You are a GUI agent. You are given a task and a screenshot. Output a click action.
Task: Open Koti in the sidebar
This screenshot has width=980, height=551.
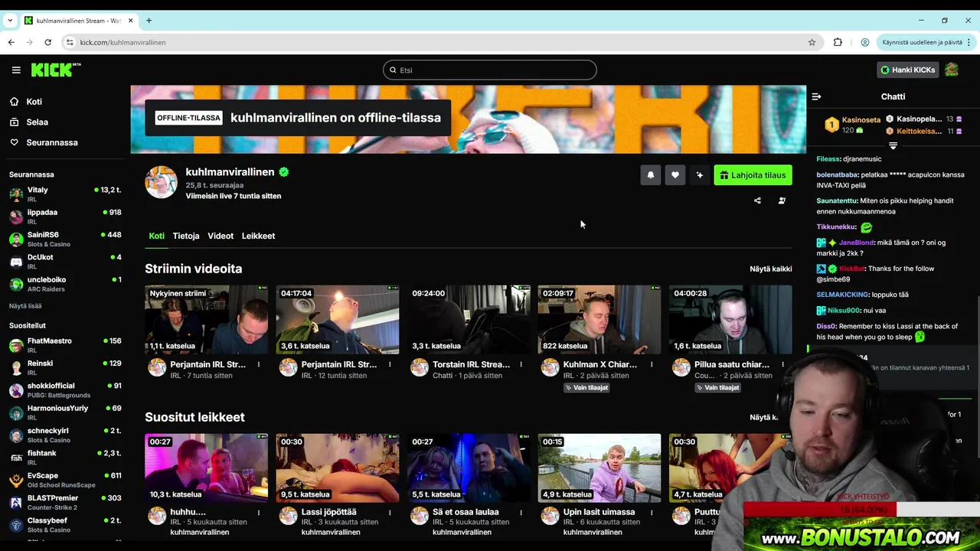pyautogui.click(x=34, y=102)
